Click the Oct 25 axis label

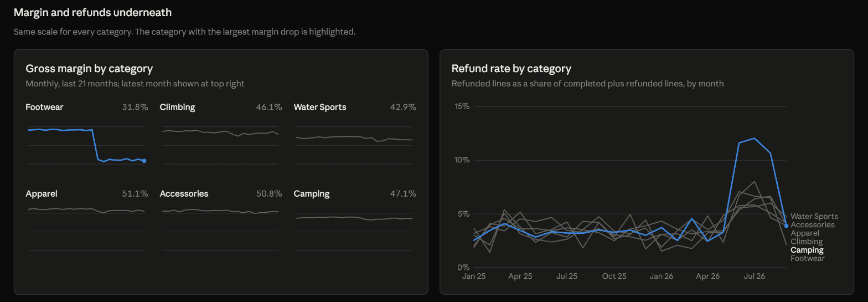pyautogui.click(x=614, y=276)
